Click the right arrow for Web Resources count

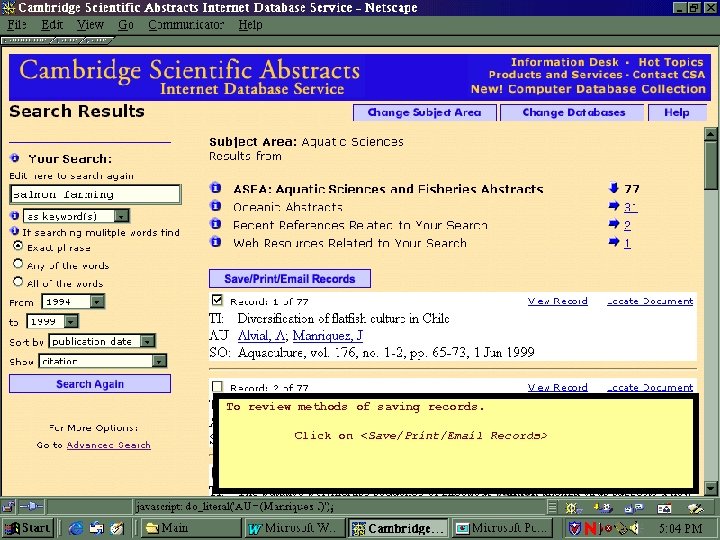(x=614, y=242)
